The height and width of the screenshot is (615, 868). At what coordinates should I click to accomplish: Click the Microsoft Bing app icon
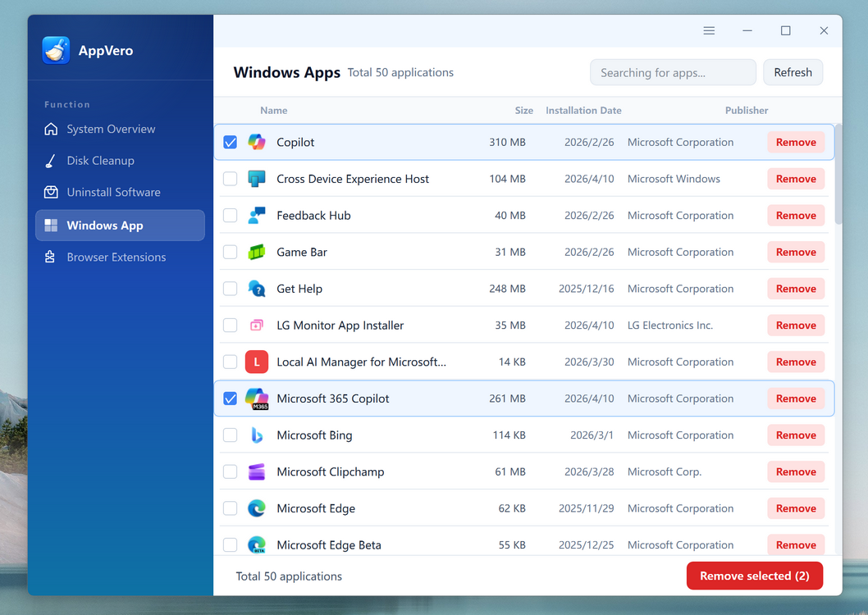pos(257,435)
